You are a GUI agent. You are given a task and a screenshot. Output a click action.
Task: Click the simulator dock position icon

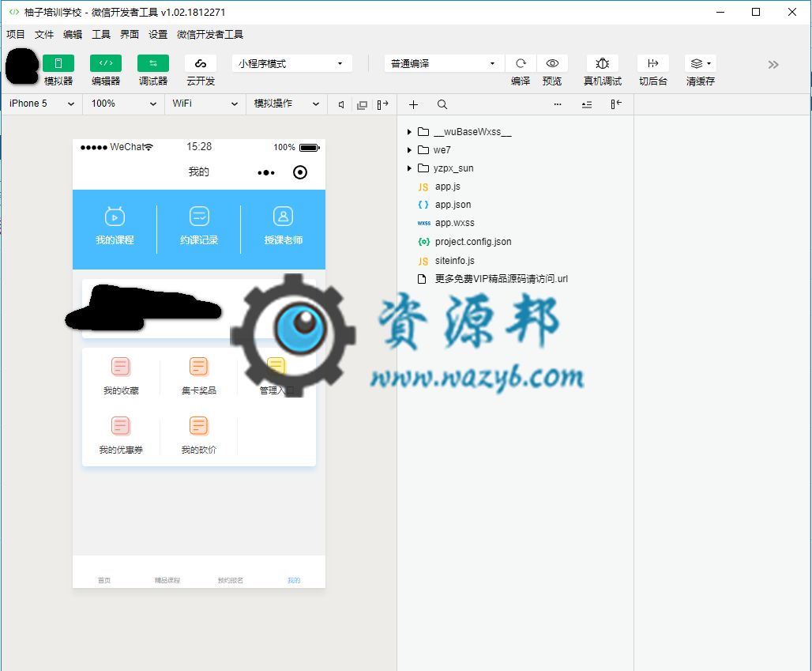coord(382,104)
